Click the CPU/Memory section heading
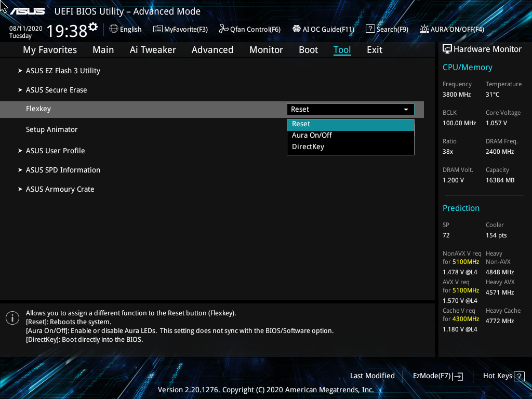 [x=467, y=67]
